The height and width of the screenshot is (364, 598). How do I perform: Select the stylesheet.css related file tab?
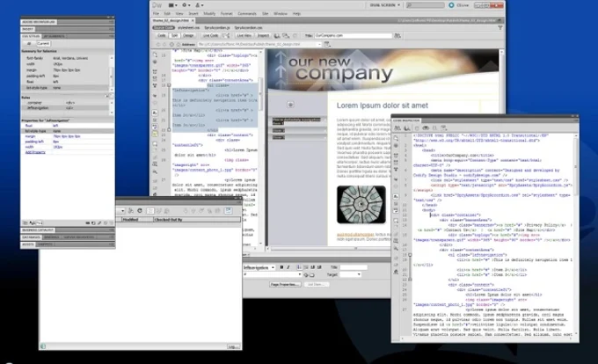(x=190, y=26)
